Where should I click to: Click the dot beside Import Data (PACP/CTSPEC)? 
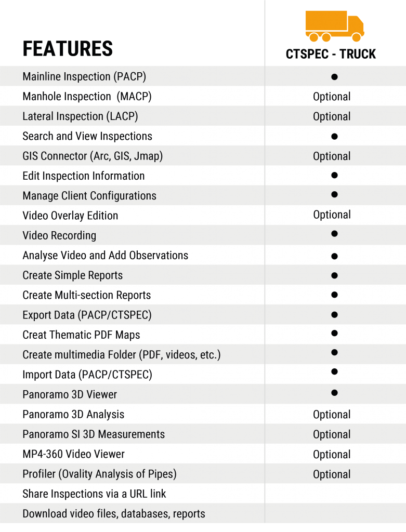(334, 372)
